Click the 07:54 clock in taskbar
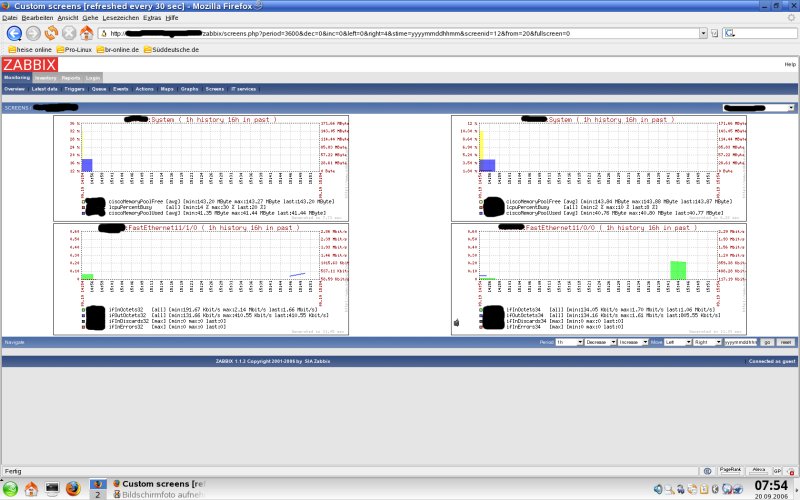The image size is (800, 500). (771, 485)
